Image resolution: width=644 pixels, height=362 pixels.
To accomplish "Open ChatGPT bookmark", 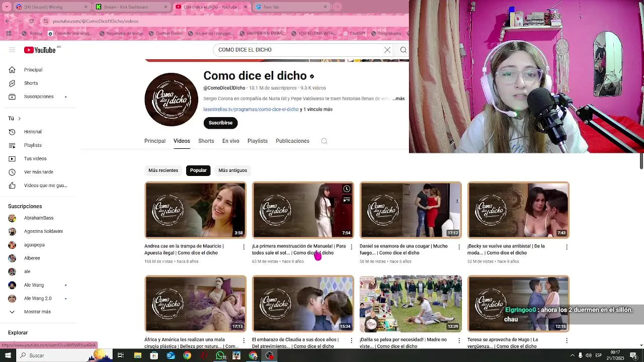I will pyautogui.click(x=354, y=34).
